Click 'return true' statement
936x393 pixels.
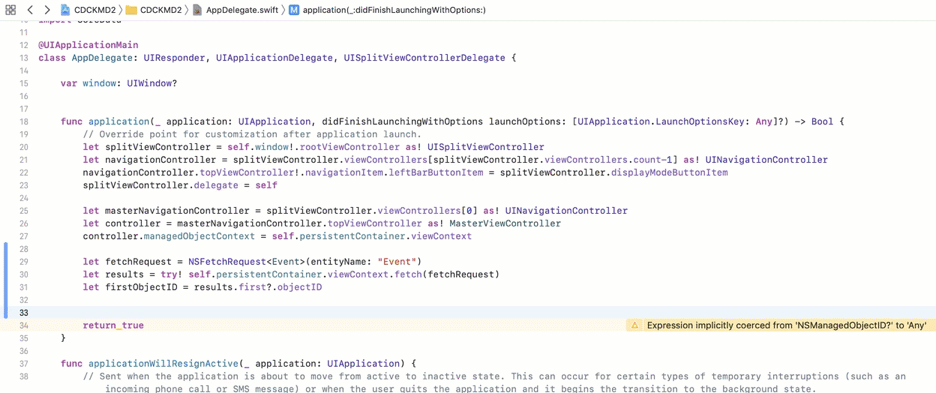(x=113, y=326)
